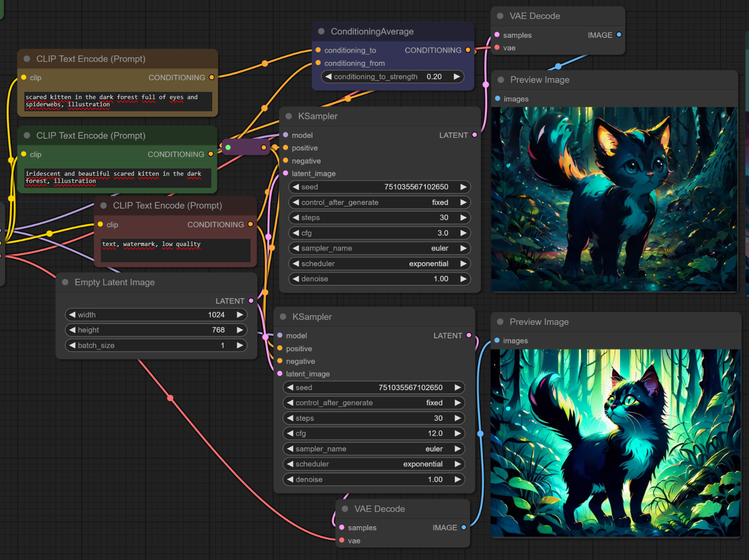Open control_after_generate selector in upper KSampler
The width and height of the screenshot is (749, 560).
(379, 202)
